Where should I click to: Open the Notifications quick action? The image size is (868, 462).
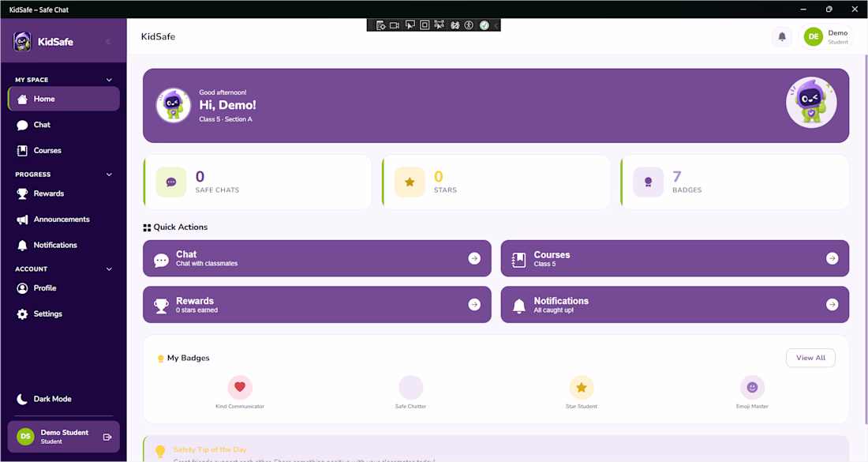point(675,304)
